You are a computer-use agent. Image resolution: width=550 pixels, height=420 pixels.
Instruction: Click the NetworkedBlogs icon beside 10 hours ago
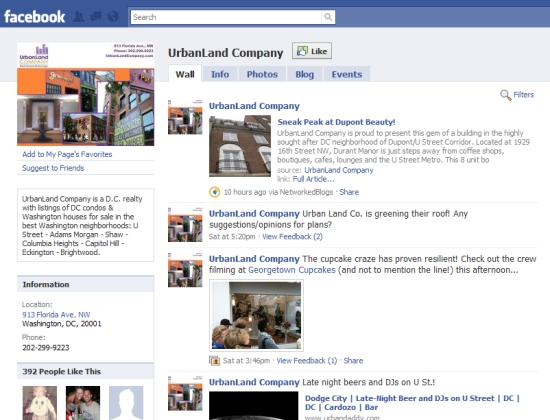(215, 192)
